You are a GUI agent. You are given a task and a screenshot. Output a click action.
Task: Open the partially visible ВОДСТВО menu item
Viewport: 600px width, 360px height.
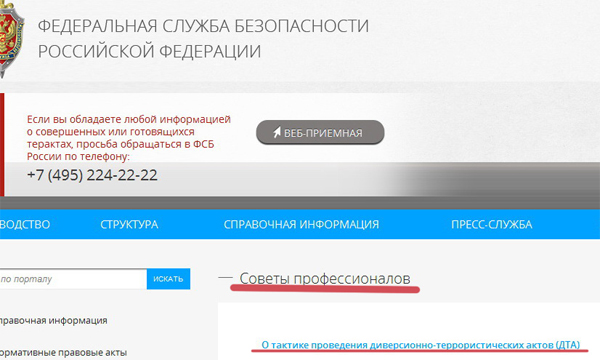(x=25, y=224)
